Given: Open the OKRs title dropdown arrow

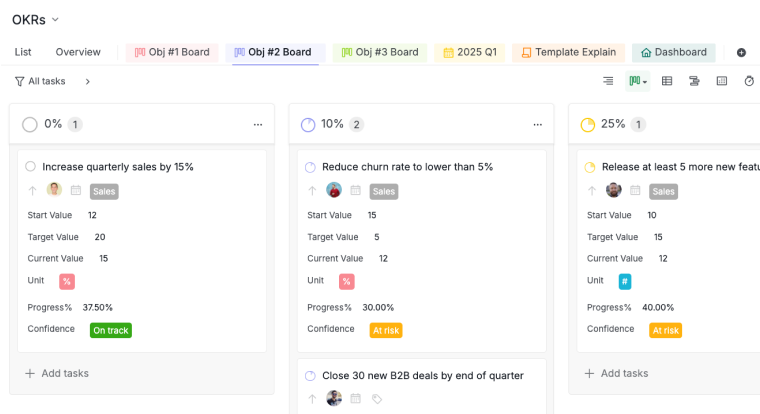Looking at the screenshot, I should 55,20.
